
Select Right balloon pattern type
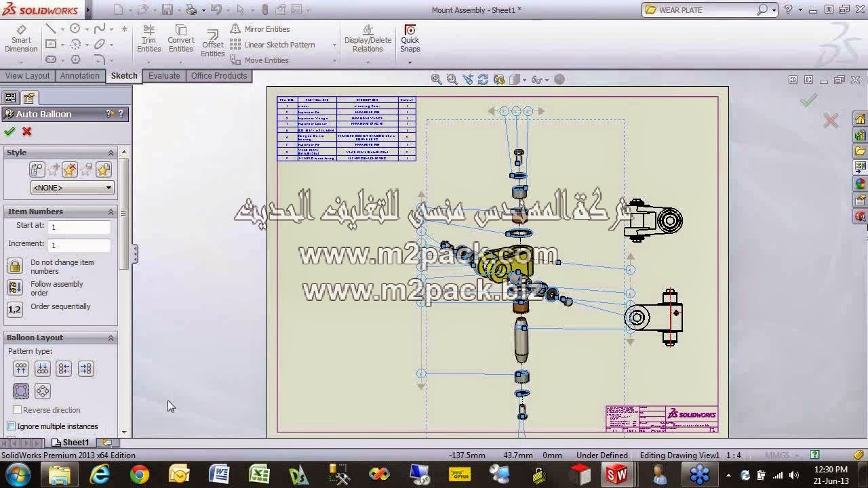coord(86,369)
